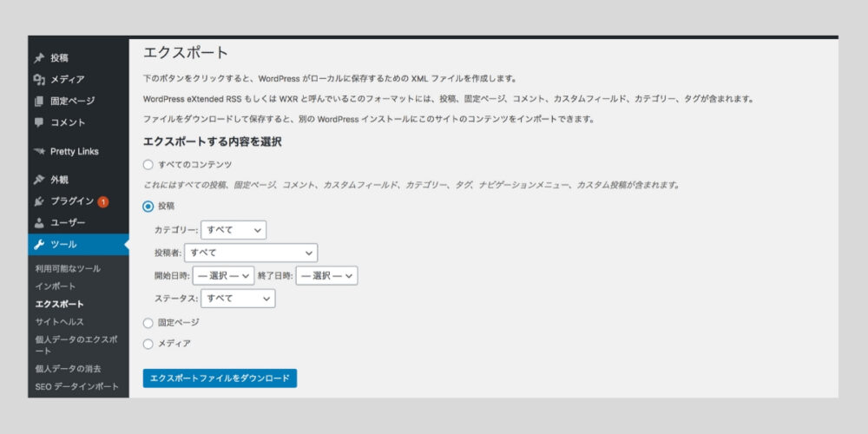Viewport: 868px width, 434px height.
Task: Click the plug icon beside プラグイン
Action: (x=39, y=201)
